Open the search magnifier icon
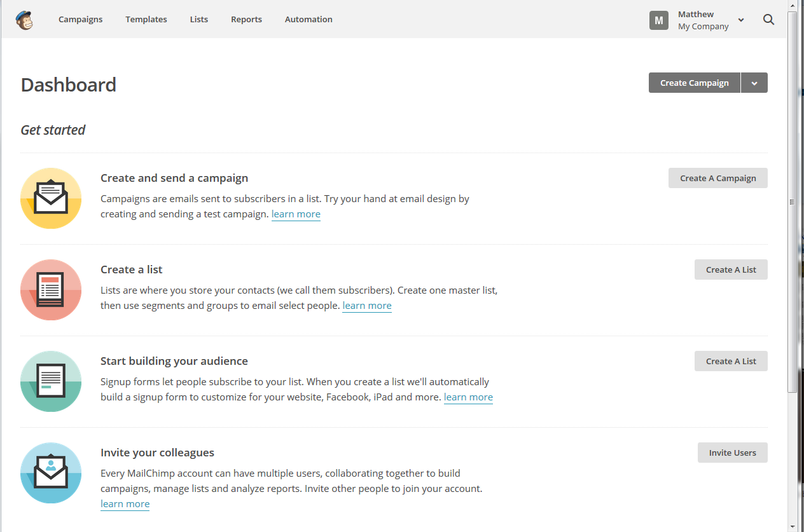Screen dimensions: 804x532 [768, 20]
